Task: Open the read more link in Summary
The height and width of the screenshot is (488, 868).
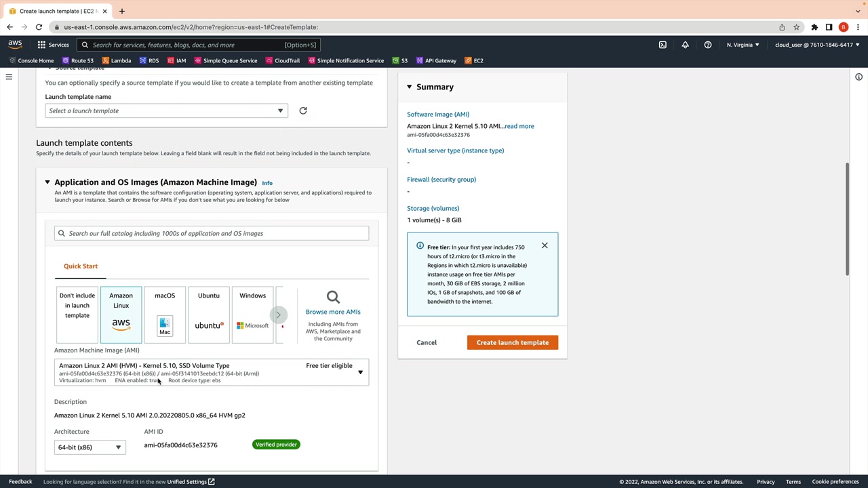Action: pos(519,126)
